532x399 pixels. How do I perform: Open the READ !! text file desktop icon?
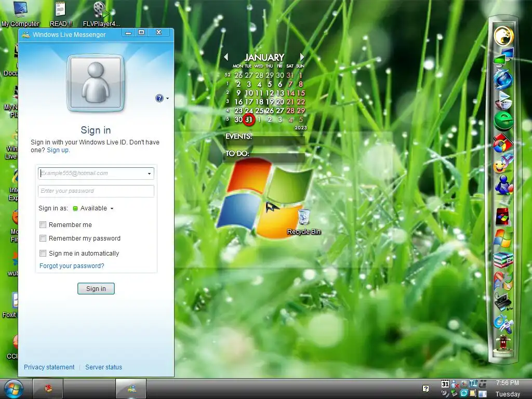61,14
